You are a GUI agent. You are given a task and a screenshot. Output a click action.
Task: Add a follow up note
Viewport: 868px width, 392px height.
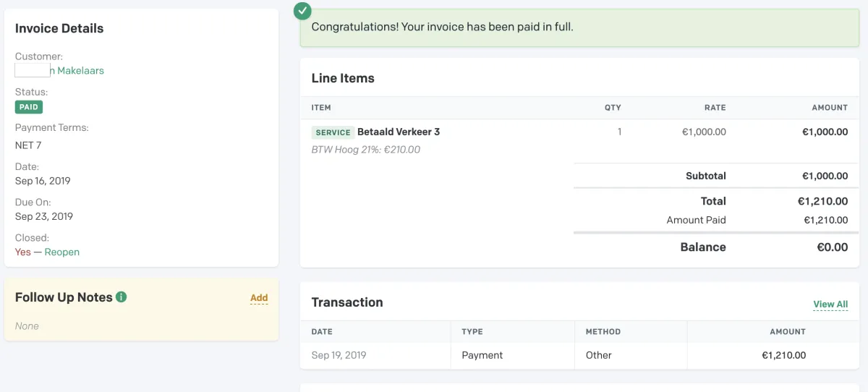pyautogui.click(x=259, y=297)
